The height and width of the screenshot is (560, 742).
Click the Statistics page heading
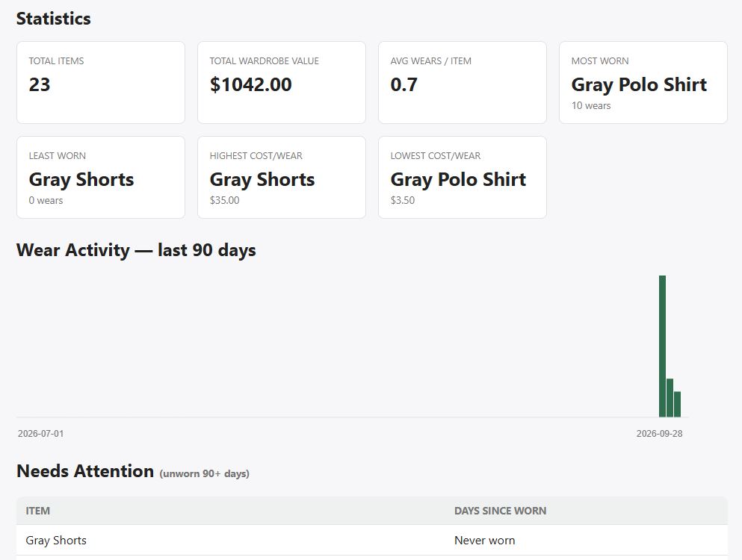(54, 19)
